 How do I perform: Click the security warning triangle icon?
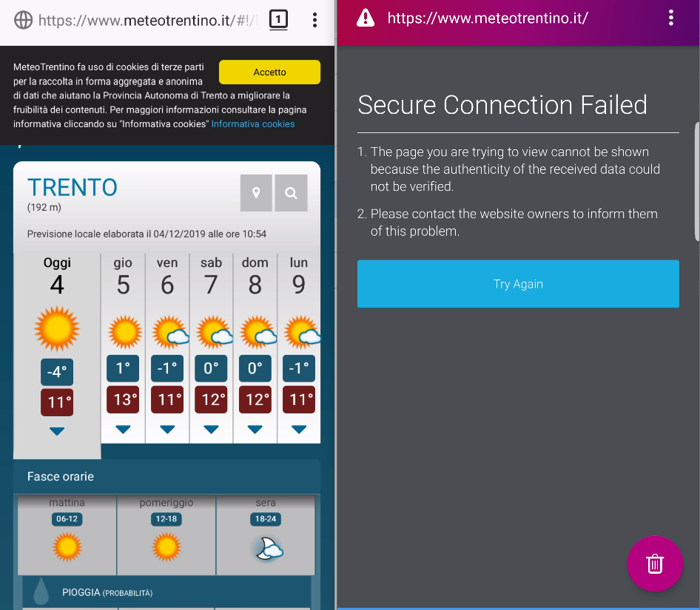point(365,18)
